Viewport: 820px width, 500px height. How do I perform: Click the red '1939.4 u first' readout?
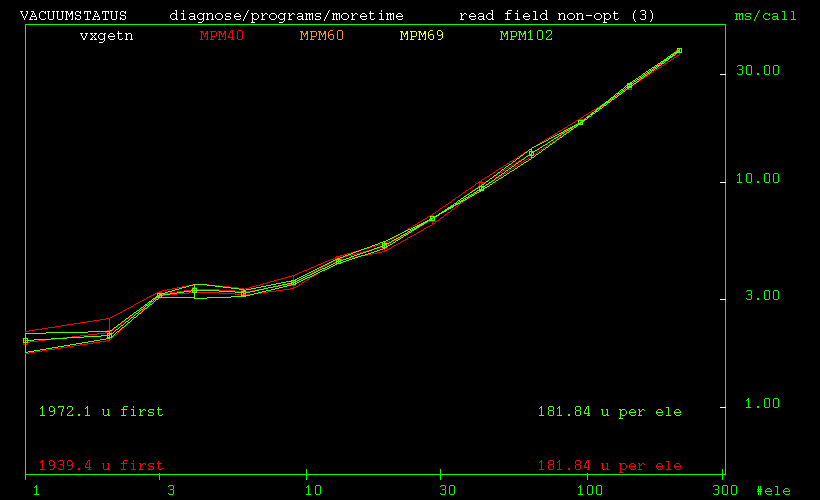coord(101,465)
